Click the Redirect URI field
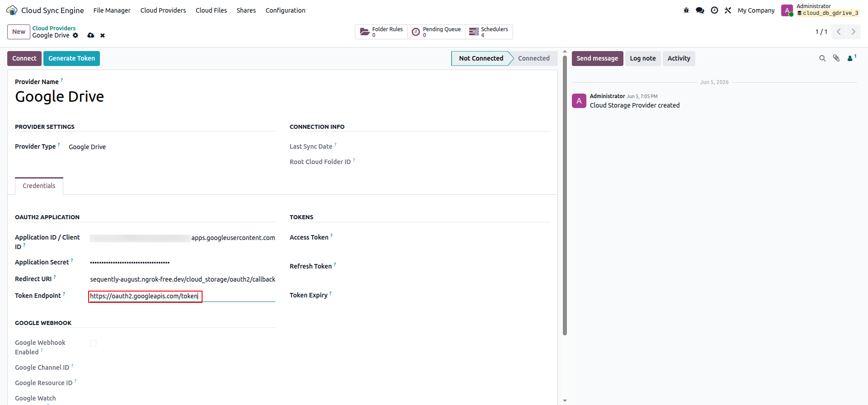Viewport: 868px width, 405px height. tap(182, 279)
